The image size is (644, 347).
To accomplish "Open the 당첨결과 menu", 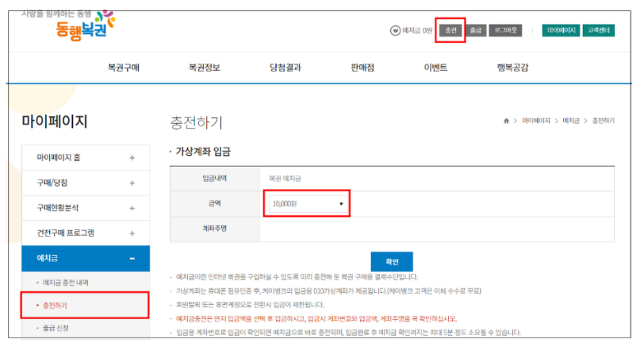I will [286, 67].
